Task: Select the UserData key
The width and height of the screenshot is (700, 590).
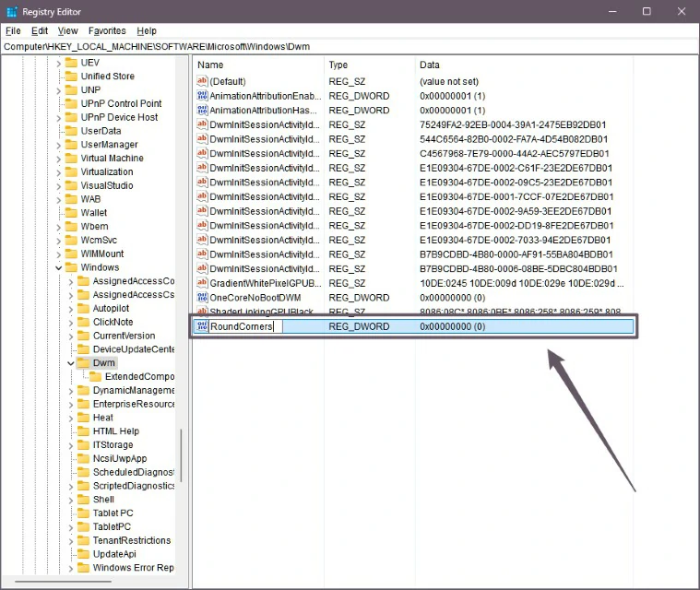Action: [101, 131]
